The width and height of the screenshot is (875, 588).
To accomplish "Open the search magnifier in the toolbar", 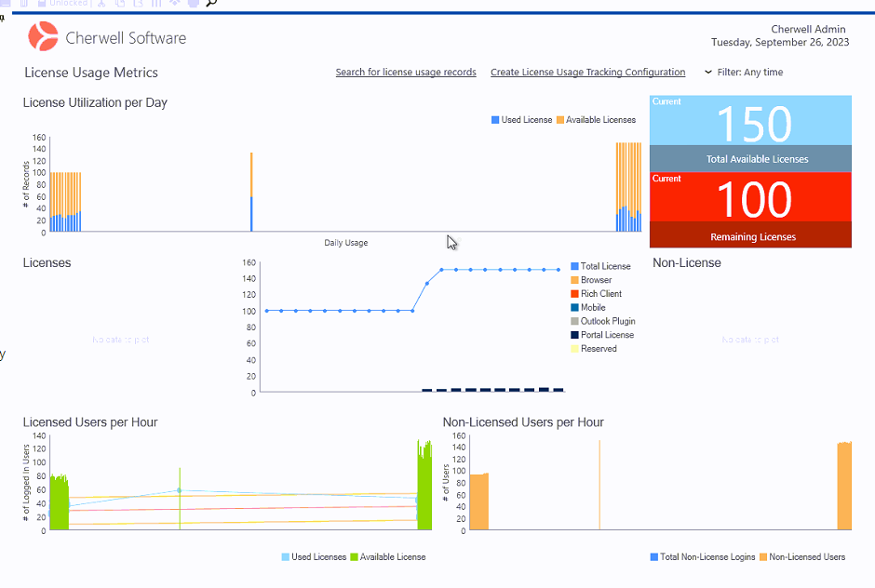I will pos(210,4).
